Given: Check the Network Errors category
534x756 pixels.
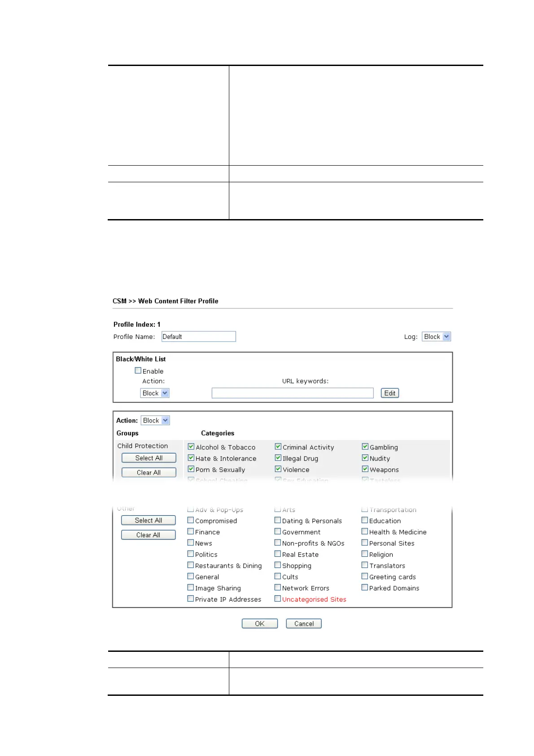Looking at the screenshot, I should [x=278, y=588].
